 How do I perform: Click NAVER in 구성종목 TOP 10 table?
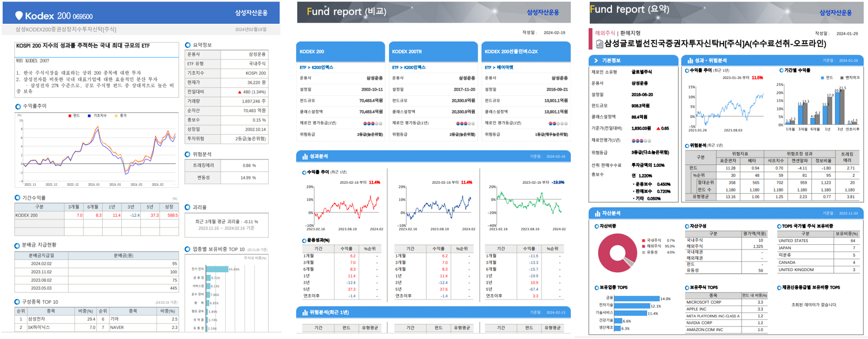click(x=117, y=327)
